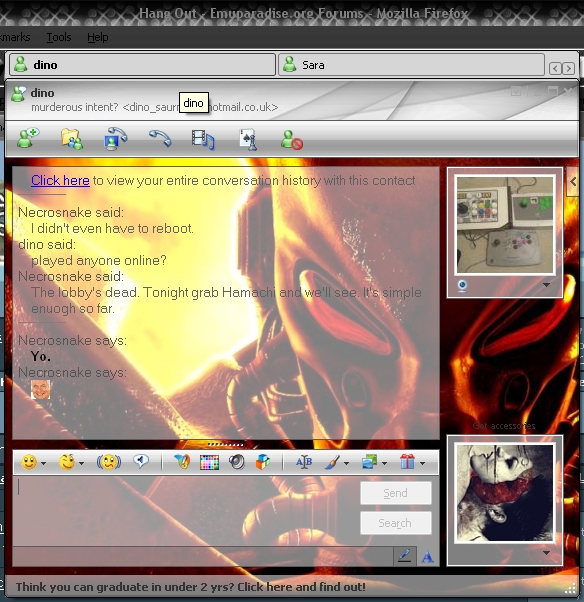This screenshot has height=602, width=584.
Task: Click the colored cubes icon
Action: coord(263,462)
